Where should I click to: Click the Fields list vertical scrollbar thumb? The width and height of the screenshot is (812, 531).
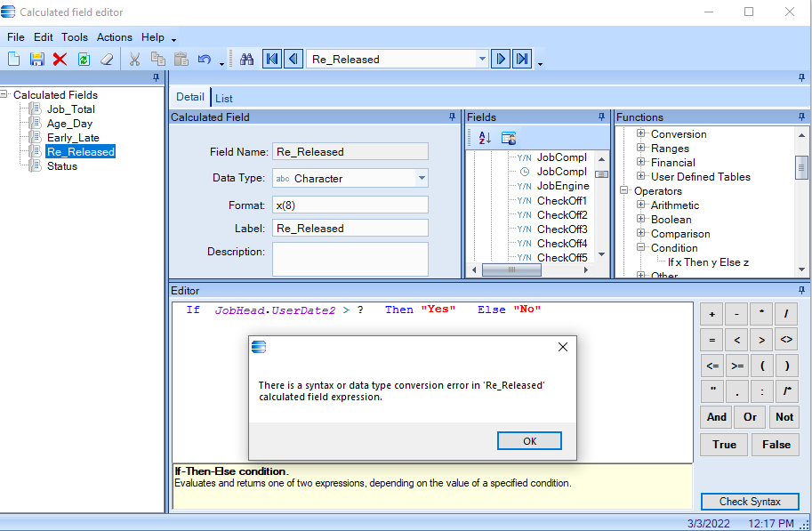(601, 174)
